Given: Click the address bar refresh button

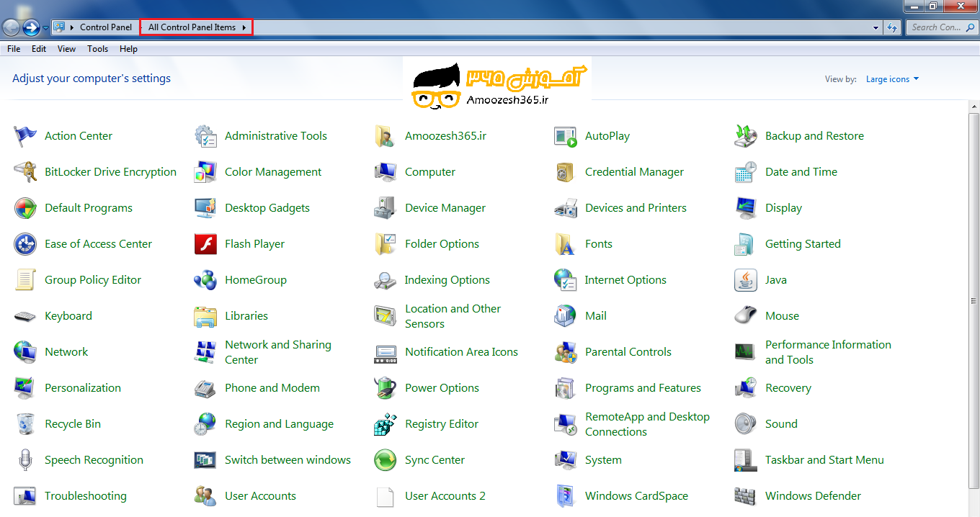Looking at the screenshot, I should click(x=892, y=27).
